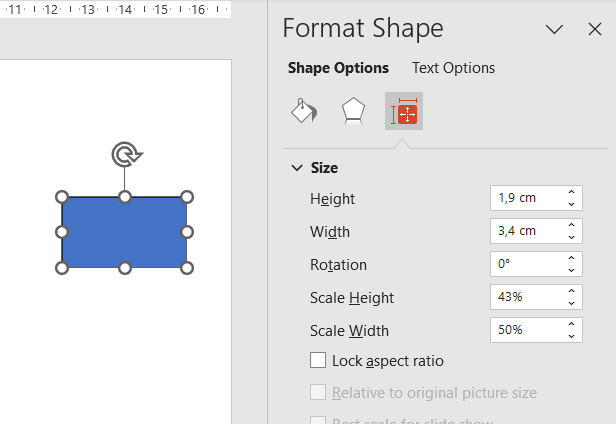The width and height of the screenshot is (616, 424).
Task: Click the Height value field
Action: pos(525,198)
